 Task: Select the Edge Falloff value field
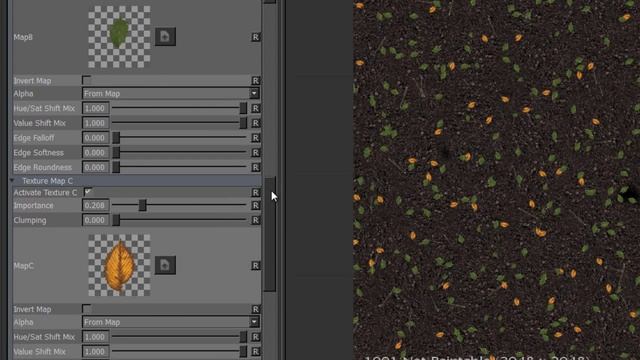tap(96, 138)
